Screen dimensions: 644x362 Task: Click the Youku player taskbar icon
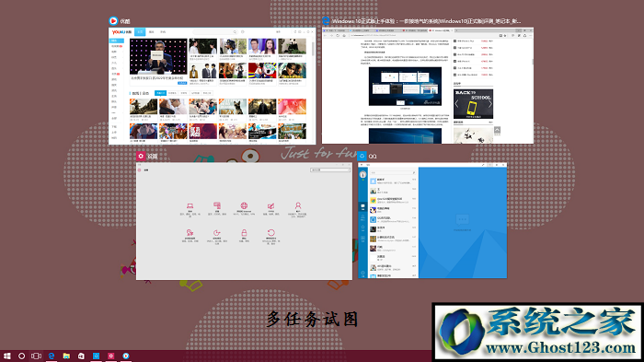[126, 356]
